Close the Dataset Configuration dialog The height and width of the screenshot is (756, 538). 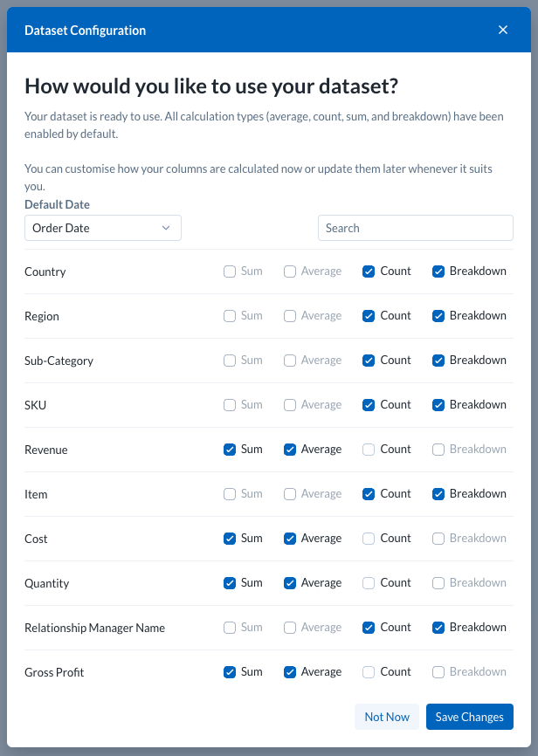[x=503, y=29]
